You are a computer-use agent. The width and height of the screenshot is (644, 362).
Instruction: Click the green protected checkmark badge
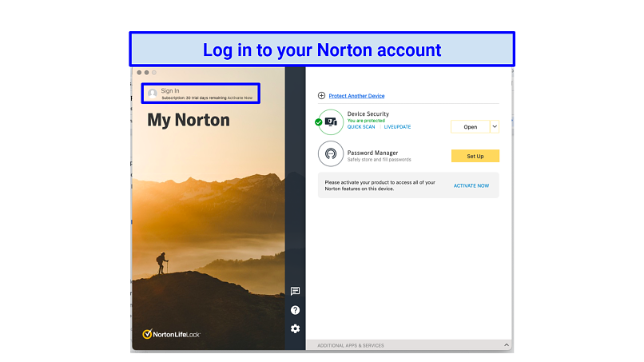318,122
